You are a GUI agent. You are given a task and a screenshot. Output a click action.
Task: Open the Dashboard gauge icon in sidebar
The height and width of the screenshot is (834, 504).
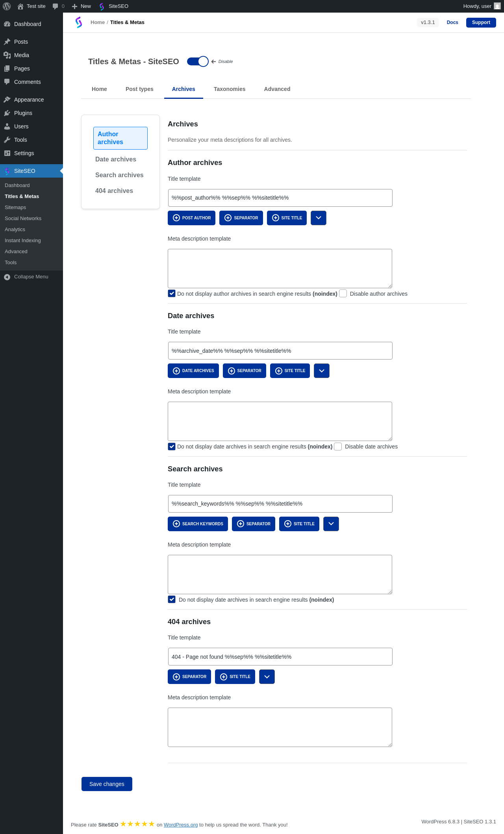[x=7, y=24]
